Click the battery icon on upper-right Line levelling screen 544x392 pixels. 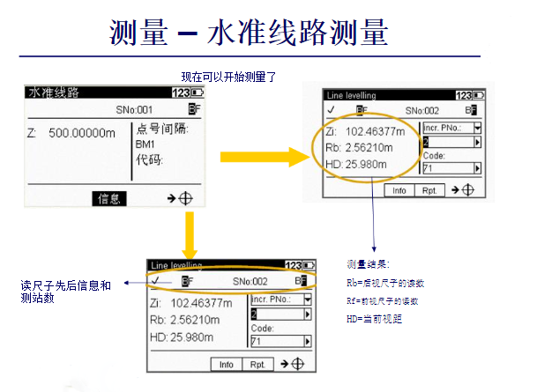(x=479, y=95)
